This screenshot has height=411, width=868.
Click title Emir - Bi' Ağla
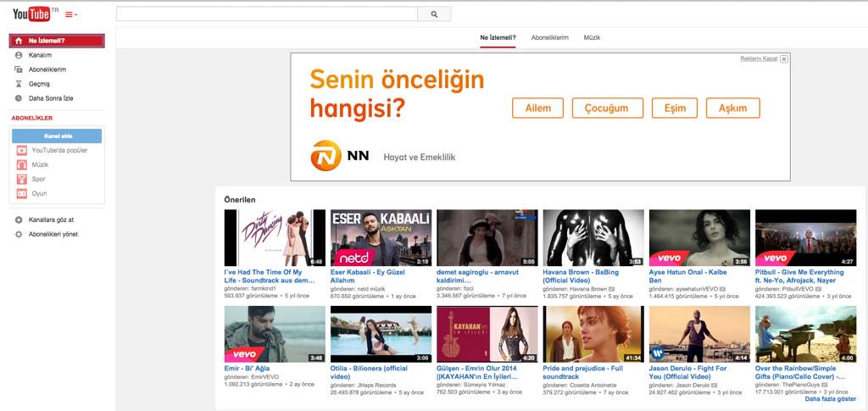point(247,369)
